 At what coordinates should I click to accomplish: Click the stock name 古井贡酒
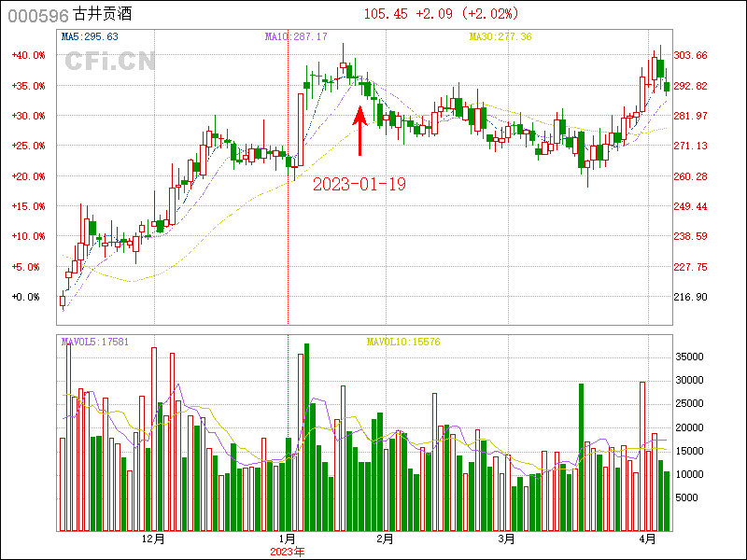pos(103,14)
